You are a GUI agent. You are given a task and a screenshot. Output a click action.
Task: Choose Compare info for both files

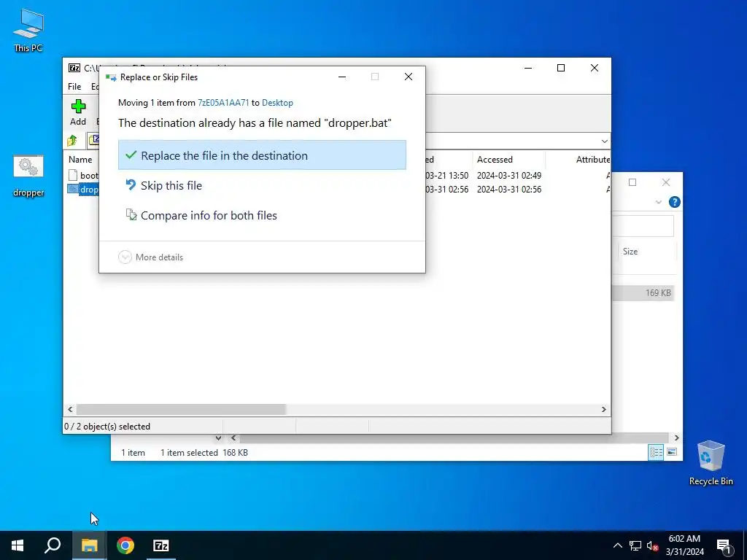click(262, 215)
